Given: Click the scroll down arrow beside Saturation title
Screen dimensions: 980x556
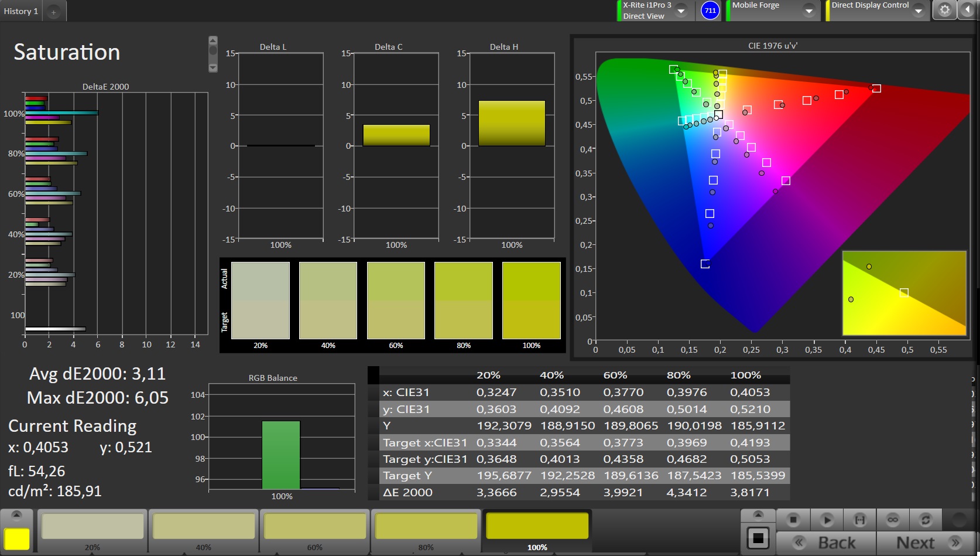Looking at the screenshot, I should tap(213, 68).
